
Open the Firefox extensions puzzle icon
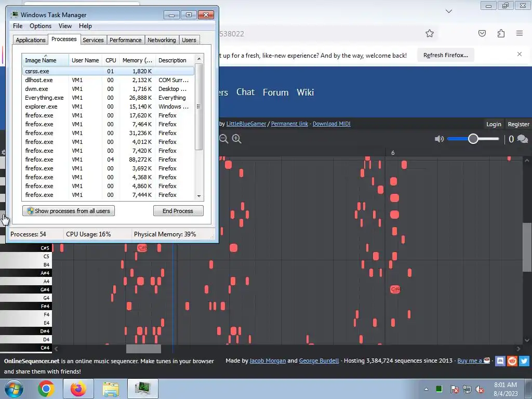[501, 33]
